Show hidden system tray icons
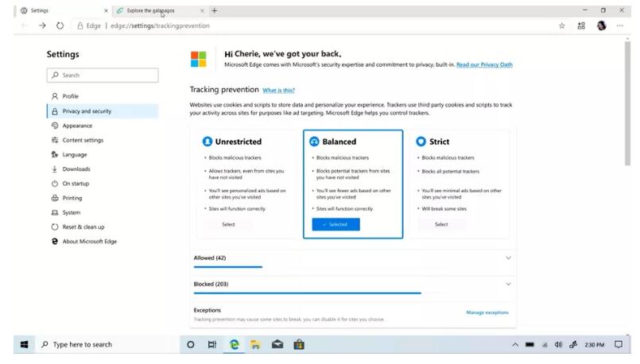Viewport: 640px width, 364px height. 515,345
